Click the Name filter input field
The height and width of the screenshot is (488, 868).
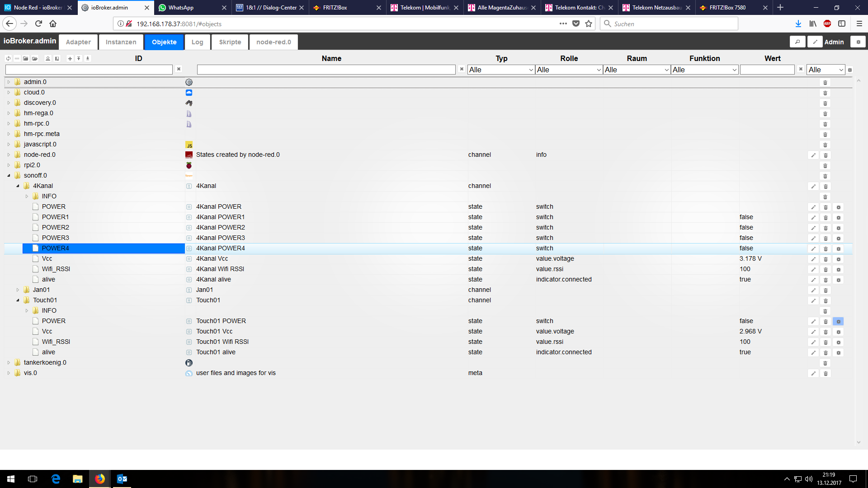[x=326, y=70]
